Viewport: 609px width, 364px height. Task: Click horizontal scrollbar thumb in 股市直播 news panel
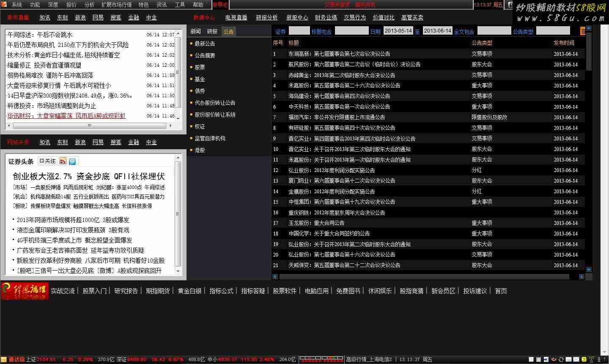coord(89,126)
